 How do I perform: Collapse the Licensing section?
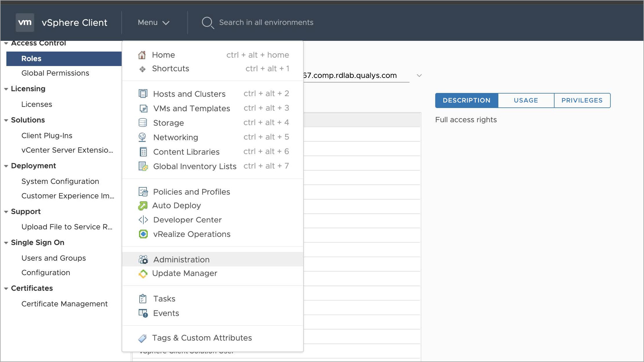tap(6, 89)
